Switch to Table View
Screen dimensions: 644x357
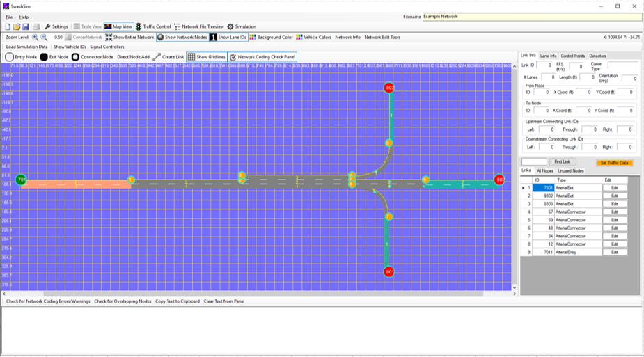point(88,26)
